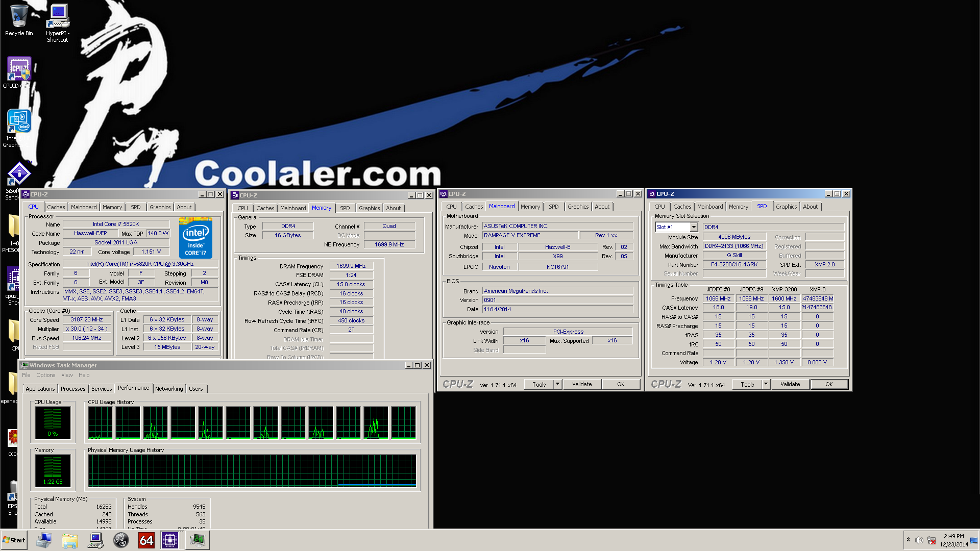Open the HyperPI shortcut on the desktop
The width and height of the screenshot is (980, 551).
58,23
